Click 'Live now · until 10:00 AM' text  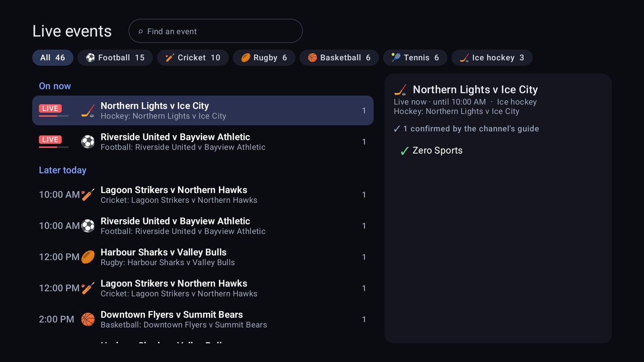440,102
